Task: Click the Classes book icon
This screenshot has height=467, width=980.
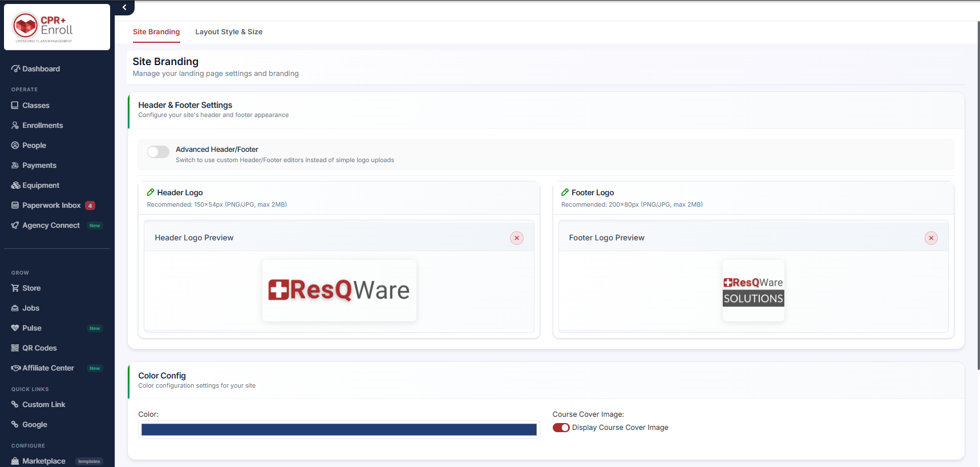Action: coord(15,105)
